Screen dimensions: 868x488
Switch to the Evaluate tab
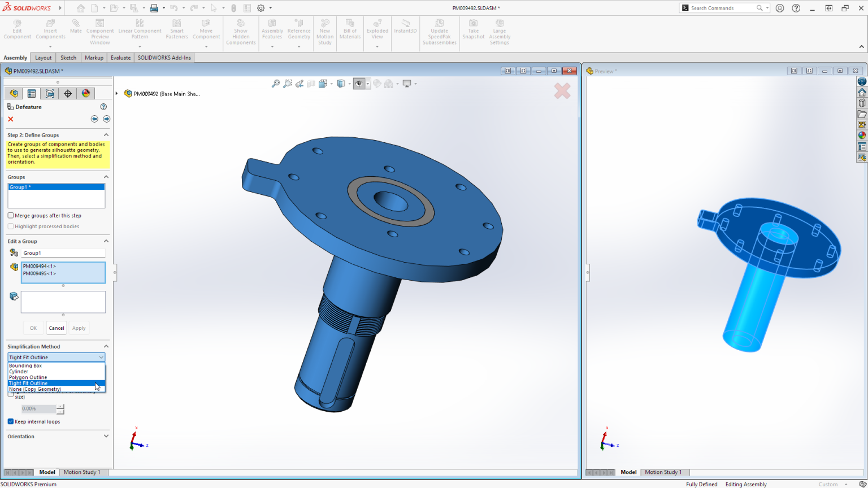click(120, 57)
